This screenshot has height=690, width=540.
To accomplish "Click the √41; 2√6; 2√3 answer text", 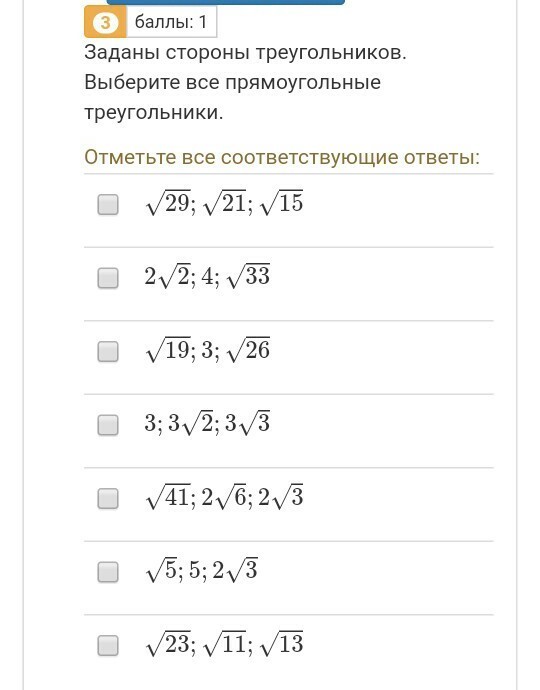I will pyautogui.click(x=224, y=497).
